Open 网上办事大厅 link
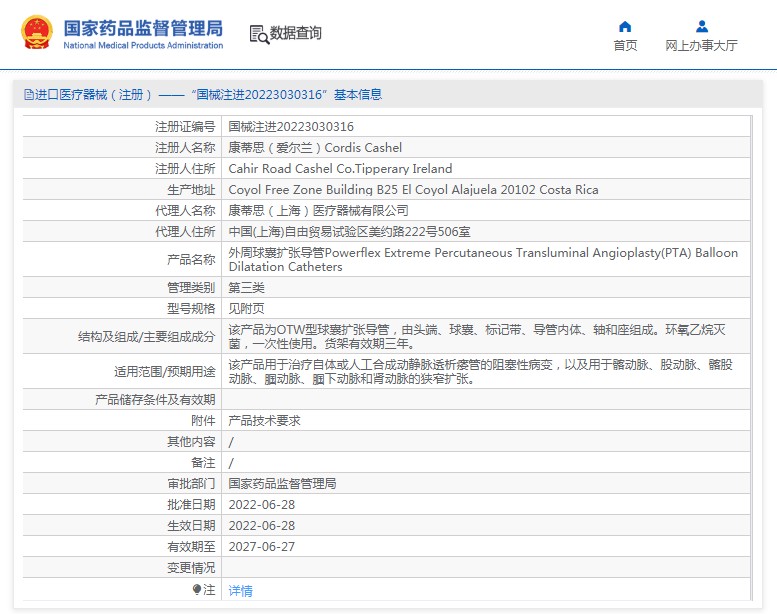Image resolution: width=777 pixels, height=614 pixels. pyautogui.click(x=701, y=46)
